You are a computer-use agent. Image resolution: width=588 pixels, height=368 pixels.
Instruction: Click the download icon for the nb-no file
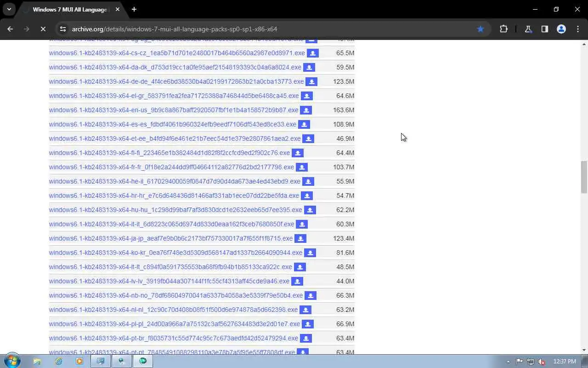(311, 296)
